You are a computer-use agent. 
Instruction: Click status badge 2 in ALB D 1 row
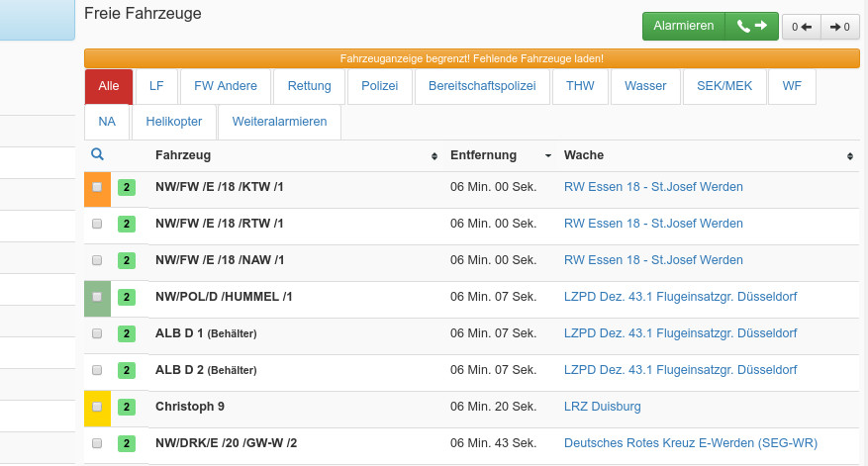pos(127,333)
